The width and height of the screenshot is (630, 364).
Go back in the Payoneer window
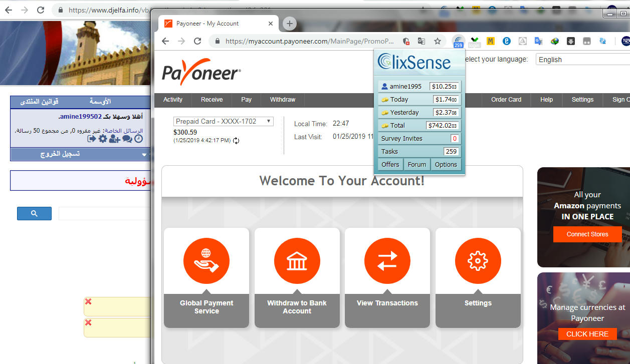click(165, 41)
